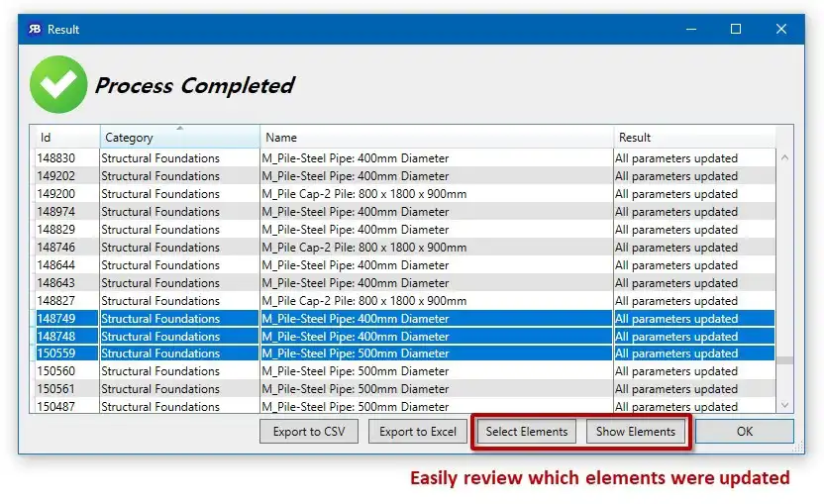This screenshot has width=824, height=504.
Task: Click the RB app icon in title bar
Action: pyautogui.click(x=35, y=29)
